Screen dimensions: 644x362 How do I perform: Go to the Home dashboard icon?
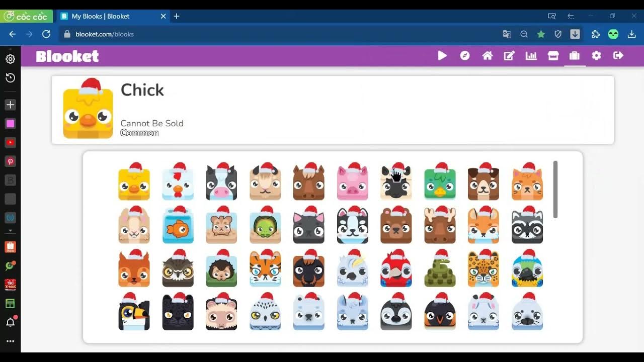487,56
